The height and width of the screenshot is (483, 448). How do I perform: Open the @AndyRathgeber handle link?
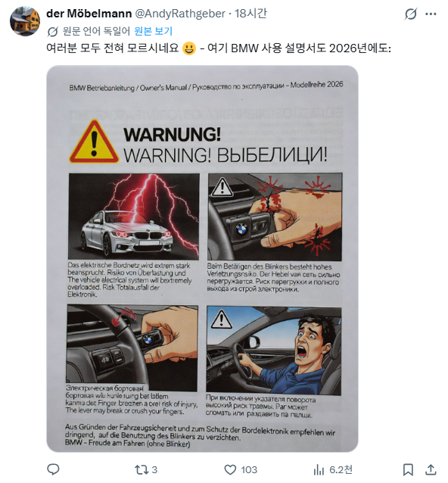pyautogui.click(x=180, y=14)
